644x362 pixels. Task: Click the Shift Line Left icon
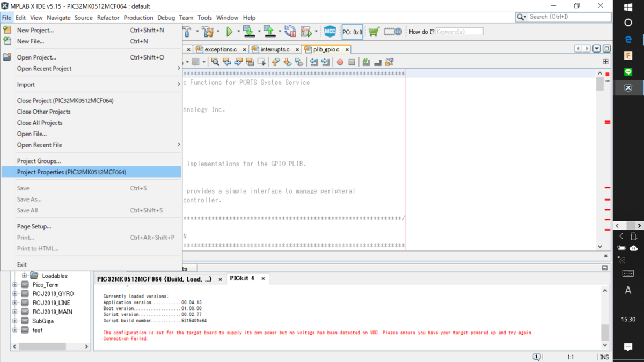(x=314, y=62)
